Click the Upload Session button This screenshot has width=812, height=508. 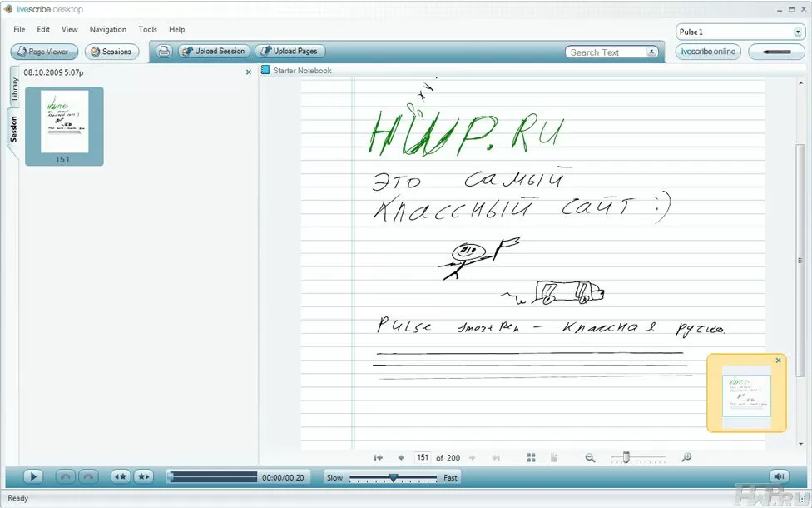215,51
